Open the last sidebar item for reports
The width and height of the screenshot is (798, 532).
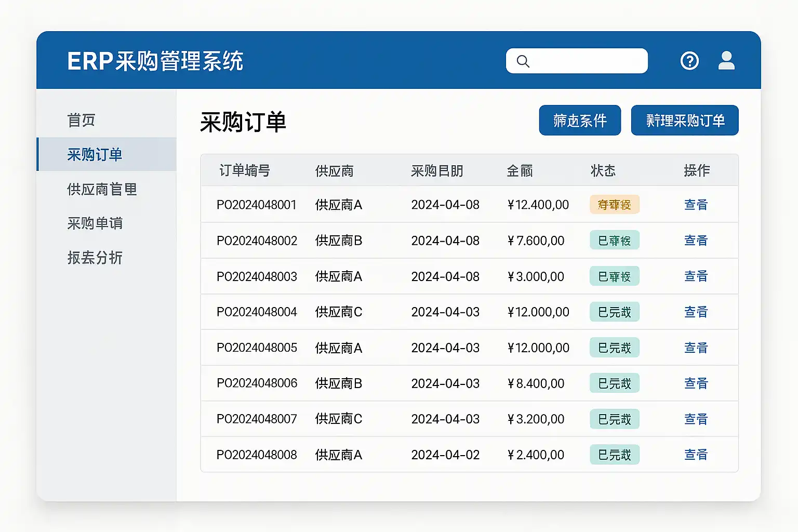(95, 258)
